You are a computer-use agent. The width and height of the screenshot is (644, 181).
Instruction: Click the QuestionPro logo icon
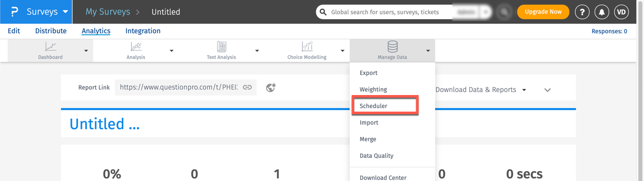pos(14,12)
